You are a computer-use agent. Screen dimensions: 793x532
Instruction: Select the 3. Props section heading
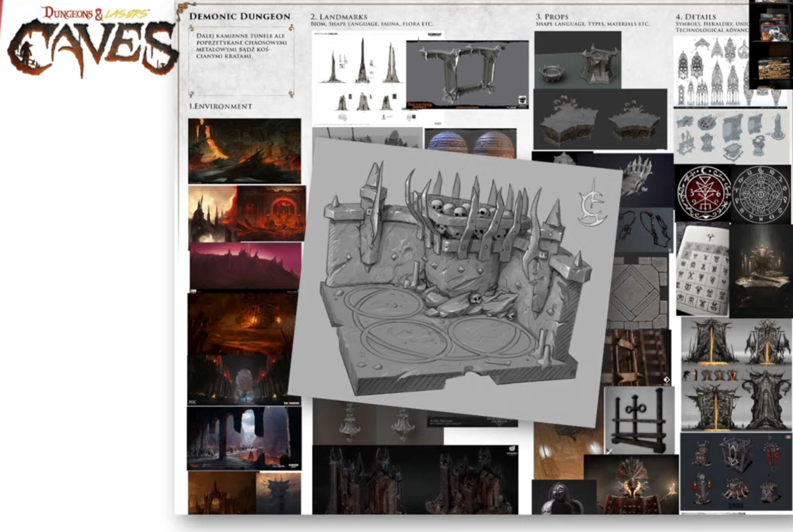pos(552,17)
